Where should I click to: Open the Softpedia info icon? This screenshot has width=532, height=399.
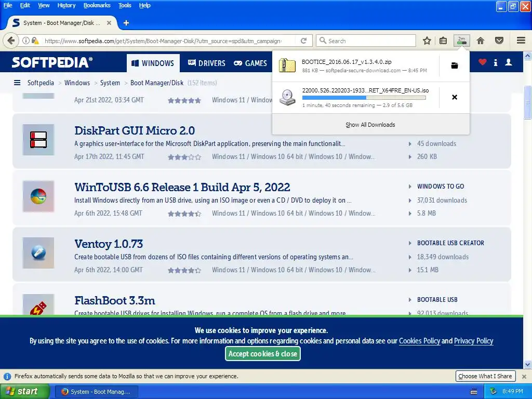[496, 62]
